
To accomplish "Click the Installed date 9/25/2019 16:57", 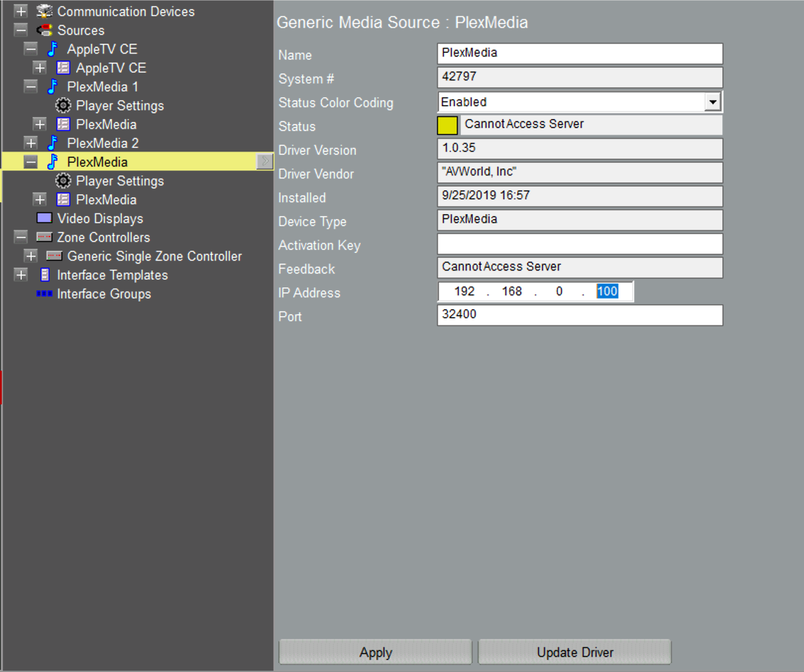I will [x=580, y=197].
